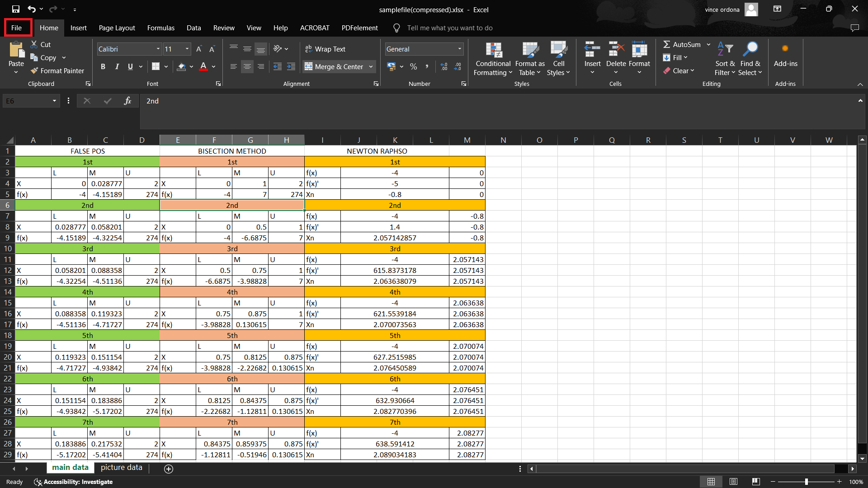Screen dimensions: 868x488
Task: Toggle bold formatting
Action: tap(103, 66)
